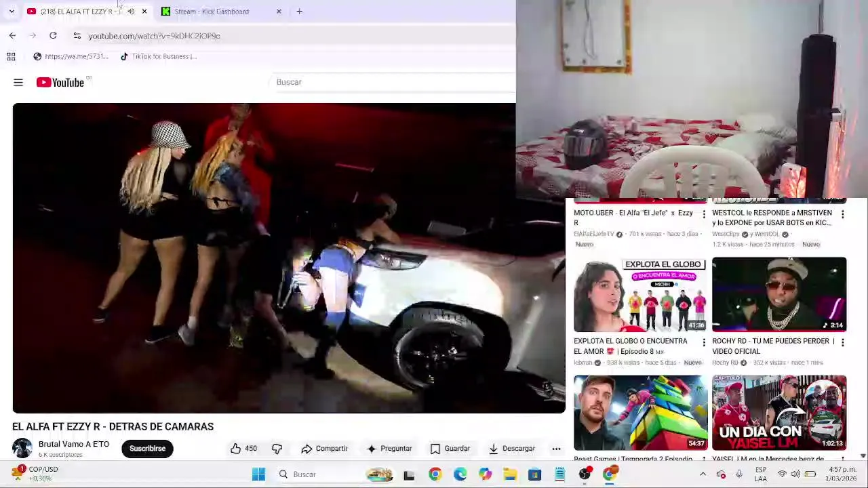Open ROCHY RD TU ME PUEDES PERDER thumbnail
This screenshot has width=868, height=488.
coord(779,294)
